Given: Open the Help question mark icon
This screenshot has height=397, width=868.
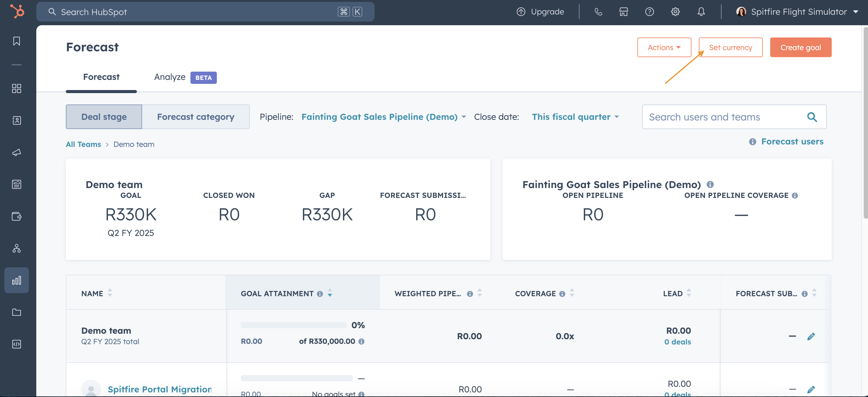Looking at the screenshot, I should (649, 12).
